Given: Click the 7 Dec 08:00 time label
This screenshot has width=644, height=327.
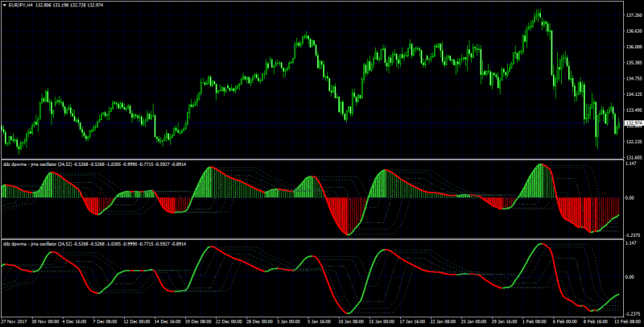Looking at the screenshot, I should 106,322.
